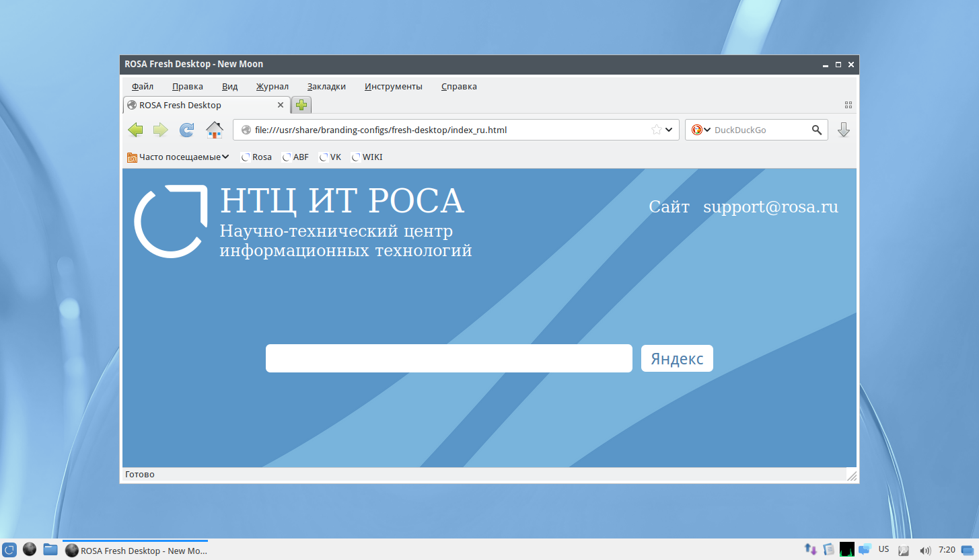Reload the current page

click(186, 130)
